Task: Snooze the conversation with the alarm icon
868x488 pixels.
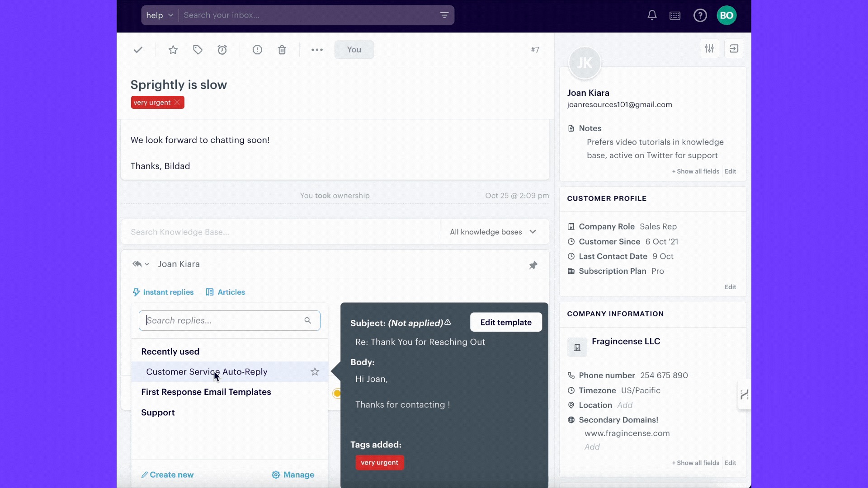Action: [222, 50]
